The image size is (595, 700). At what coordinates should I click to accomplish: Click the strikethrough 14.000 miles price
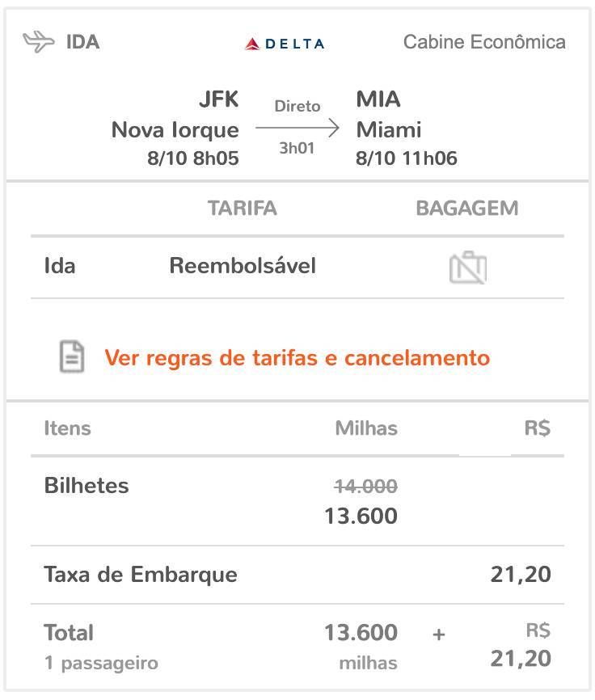coord(365,486)
